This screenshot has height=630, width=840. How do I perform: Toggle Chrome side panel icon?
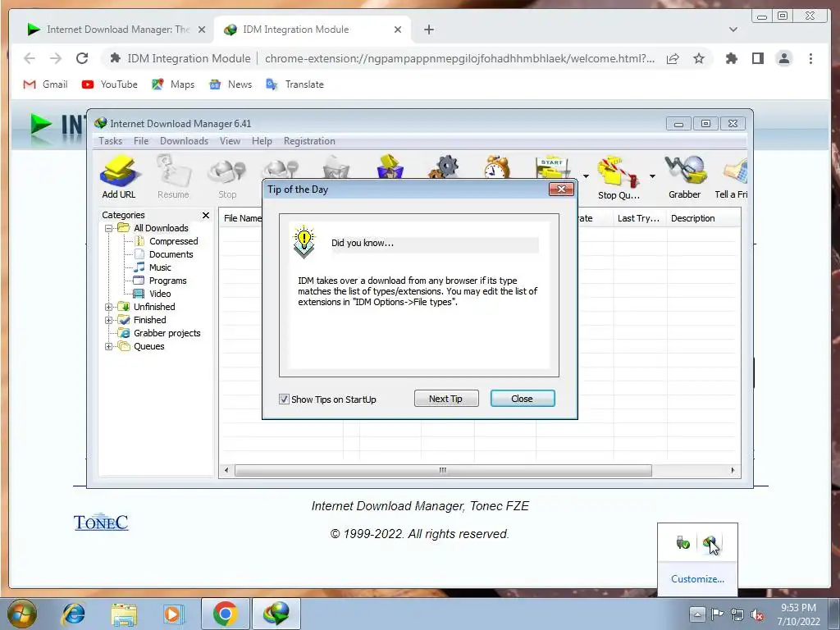click(x=757, y=58)
